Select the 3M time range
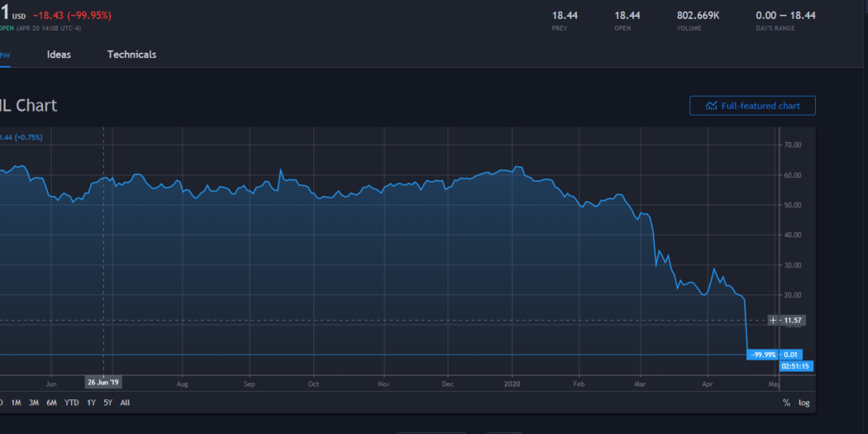The width and height of the screenshot is (868, 434). pos(34,403)
